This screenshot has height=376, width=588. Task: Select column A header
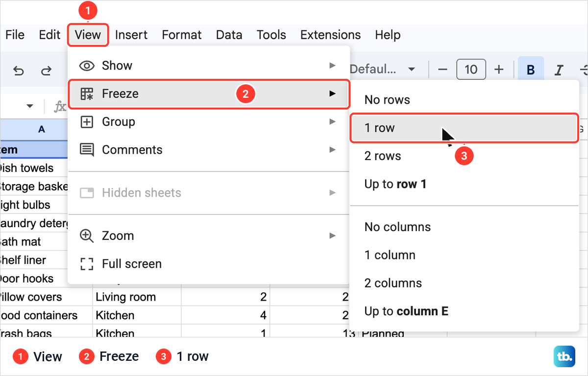34,129
